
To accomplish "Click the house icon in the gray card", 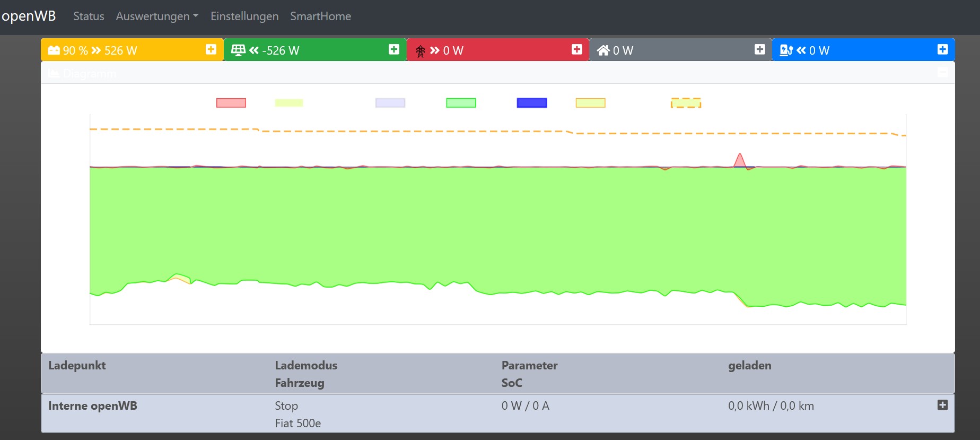I will point(603,50).
